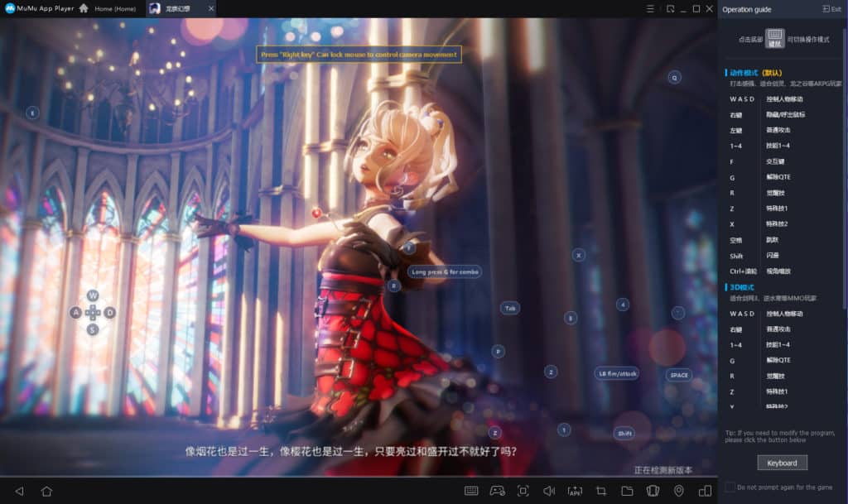This screenshot has height=504, width=848.
Task: Click the Q key overlay on game screen
Action: point(674,77)
